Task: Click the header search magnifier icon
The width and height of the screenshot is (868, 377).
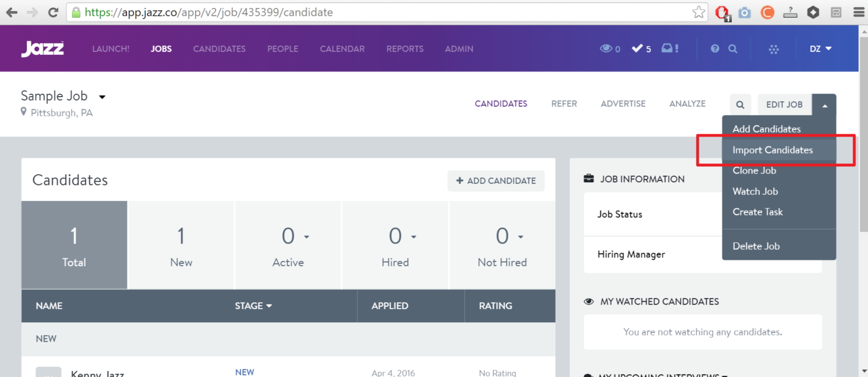Action: coord(732,49)
